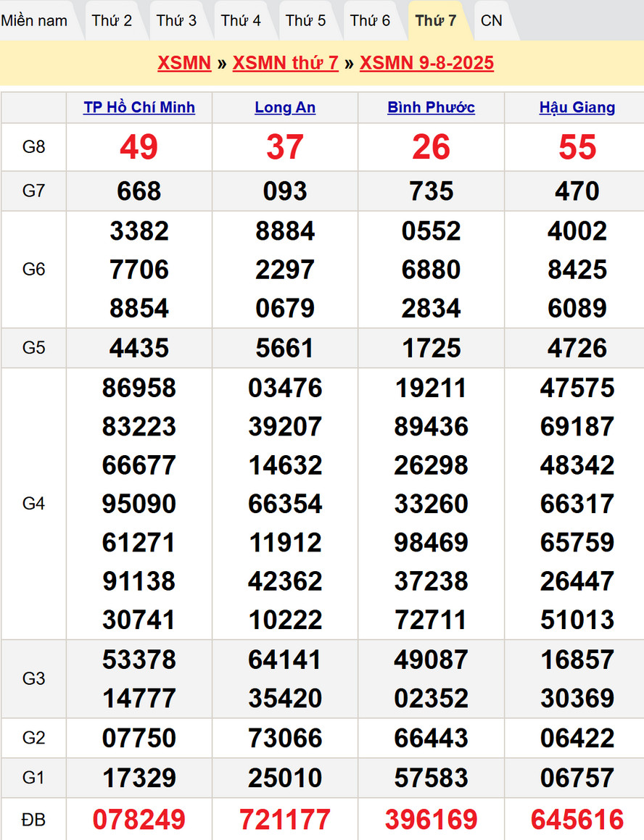Viewport: 644px width, 840px height.
Task: Open the XSMN 9-8-2025 link
Action: coord(426,63)
